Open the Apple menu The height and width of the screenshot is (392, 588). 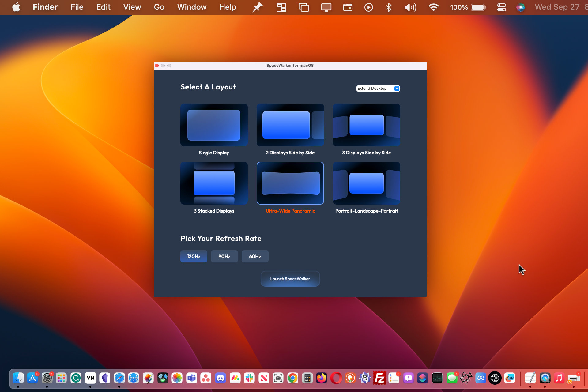(x=16, y=7)
